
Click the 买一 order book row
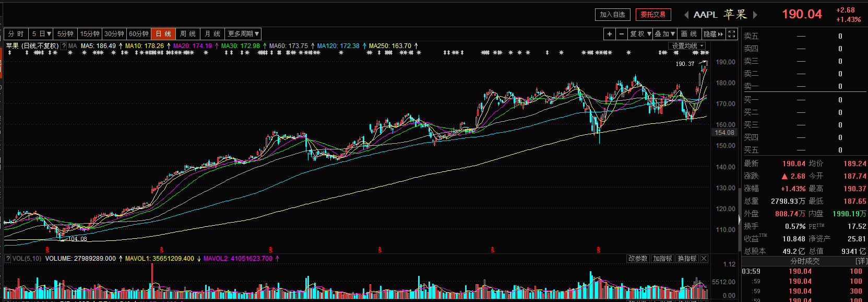804,100
